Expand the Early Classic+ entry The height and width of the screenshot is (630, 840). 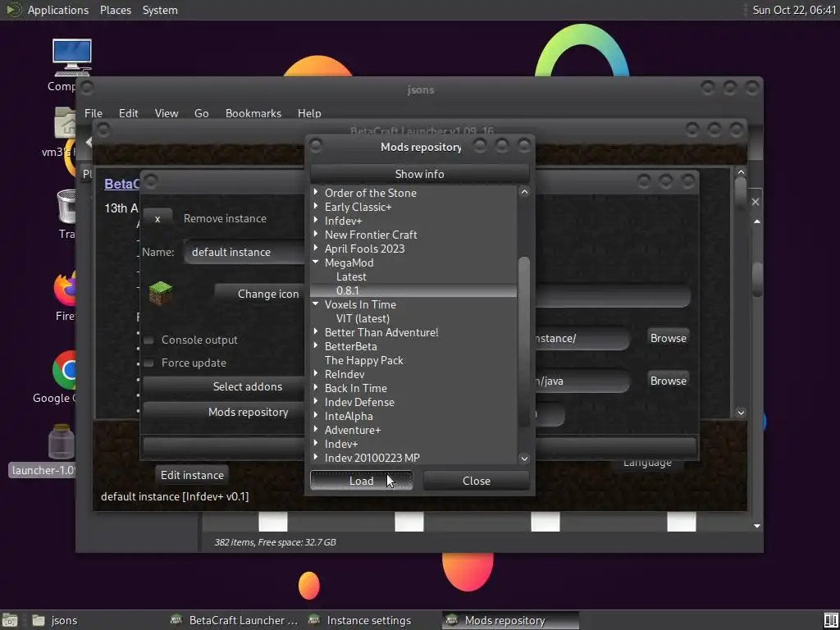[316, 206]
